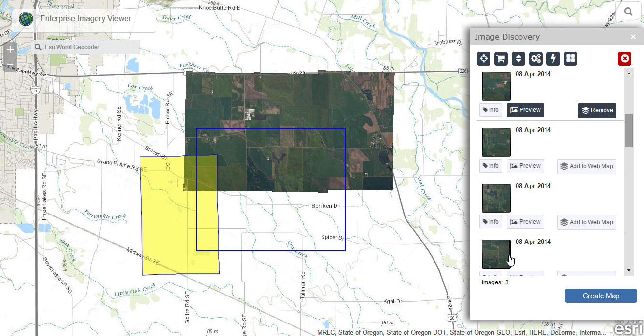Click the map zoom in plus button
Image resolution: width=644 pixels, height=336 pixels.
click(10, 50)
